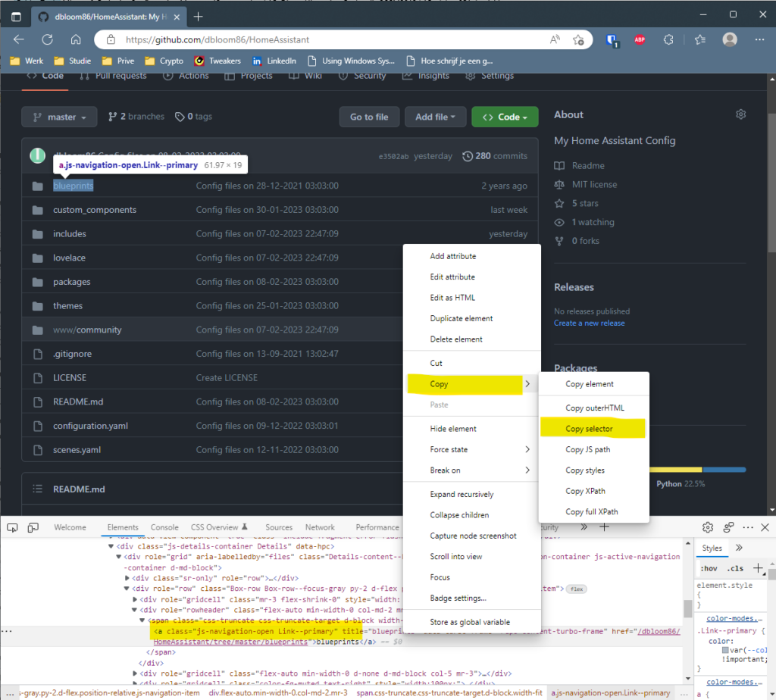This screenshot has width=776, height=700.
Task: Switch to the Network tab
Action: coord(320,527)
